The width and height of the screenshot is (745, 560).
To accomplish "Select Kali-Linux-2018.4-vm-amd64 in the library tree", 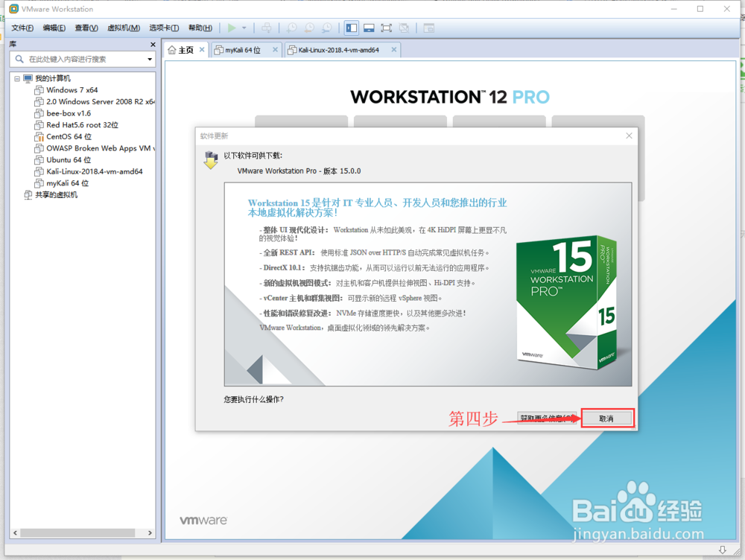I will 95,171.
